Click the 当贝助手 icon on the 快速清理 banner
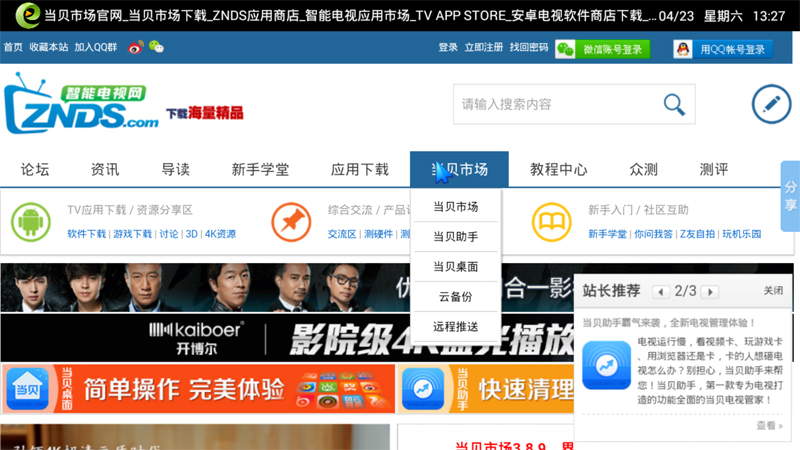800x450 pixels. tap(422, 389)
